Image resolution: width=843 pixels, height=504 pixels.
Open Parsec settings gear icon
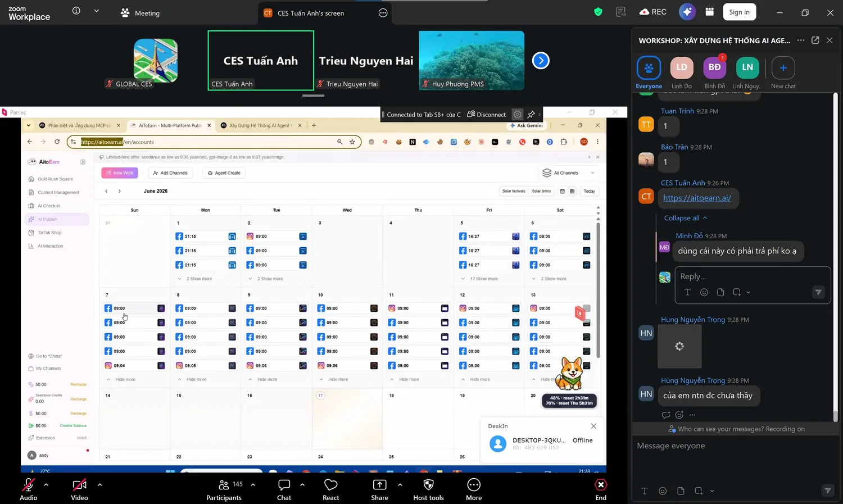pyautogui.click(x=518, y=114)
